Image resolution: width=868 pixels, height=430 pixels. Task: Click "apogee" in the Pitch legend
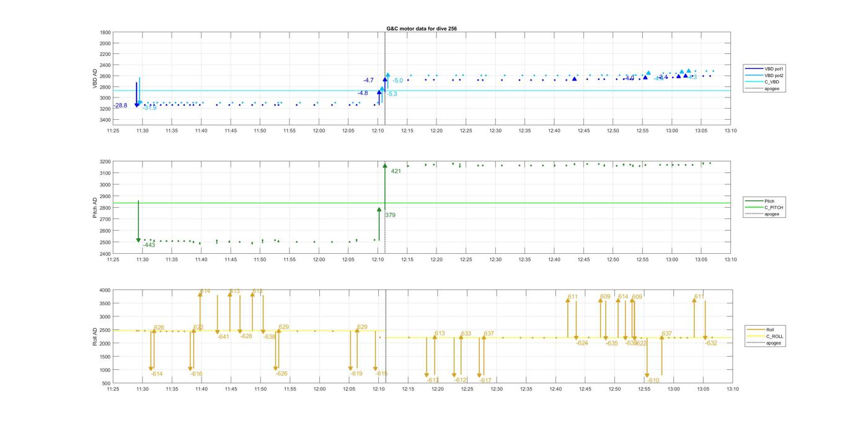click(x=771, y=214)
